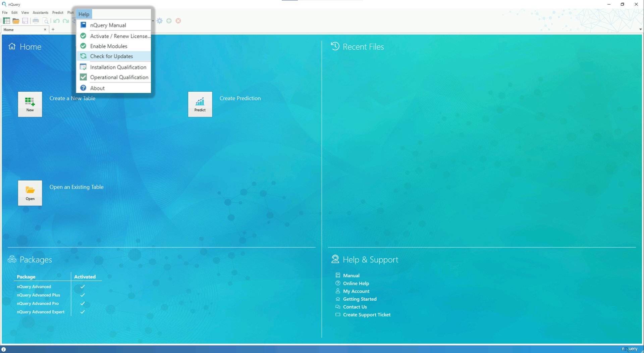The image size is (644, 353).
Task: Click the print toolbar icon
Action: click(x=36, y=21)
